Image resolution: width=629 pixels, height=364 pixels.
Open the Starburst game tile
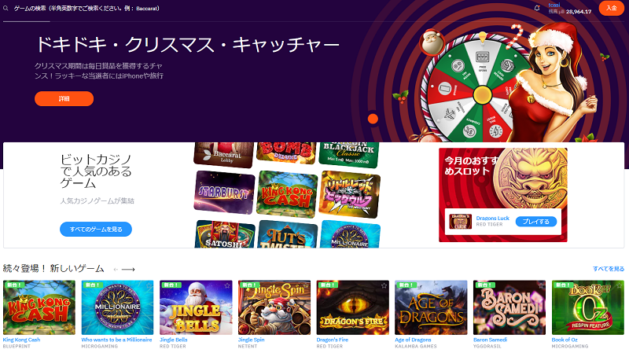[x=224, y=193]
